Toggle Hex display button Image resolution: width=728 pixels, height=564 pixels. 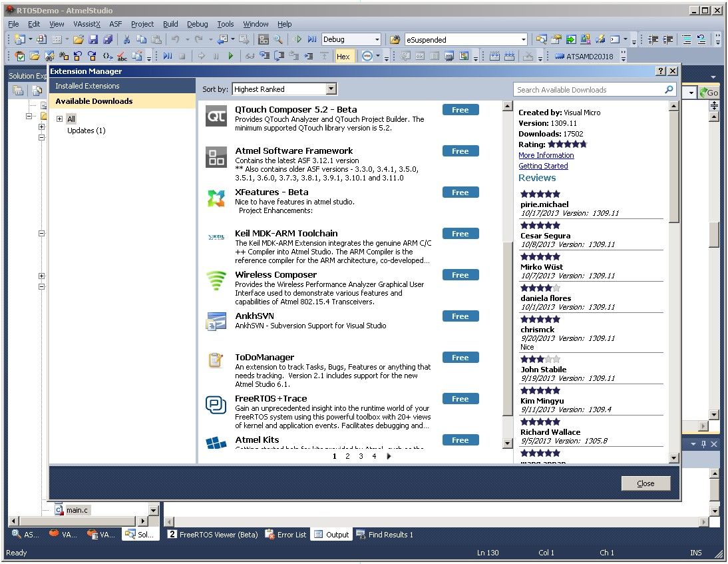click(x=344, y=56)
